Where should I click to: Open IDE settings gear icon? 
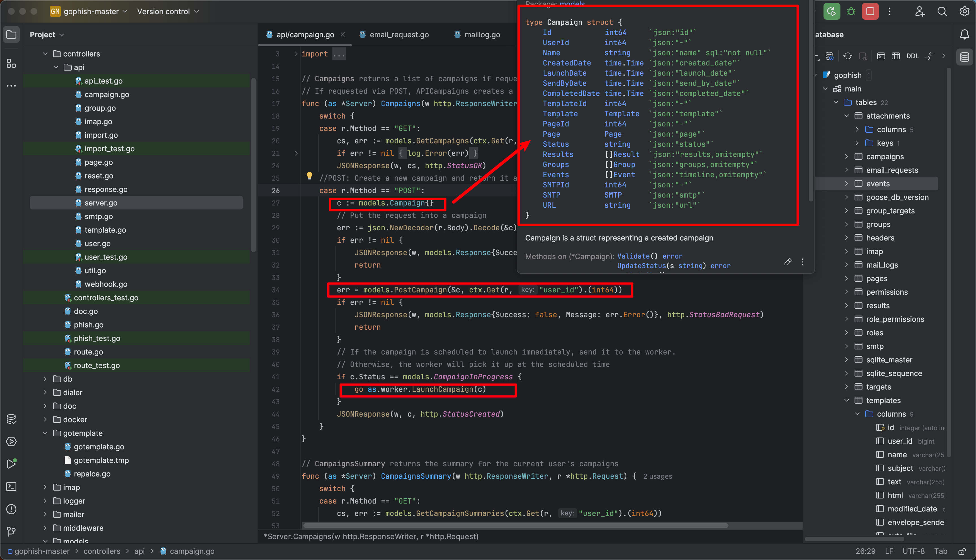964,11
